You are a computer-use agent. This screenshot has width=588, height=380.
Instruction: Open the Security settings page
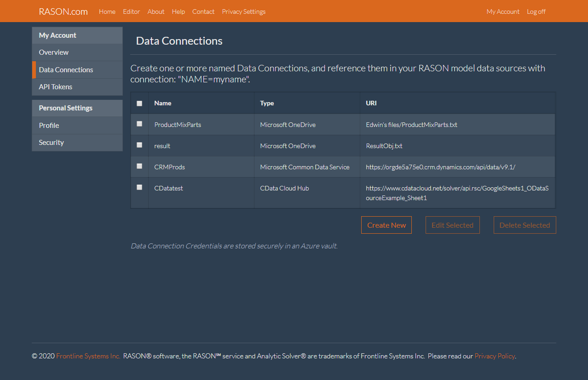[52, 143]
